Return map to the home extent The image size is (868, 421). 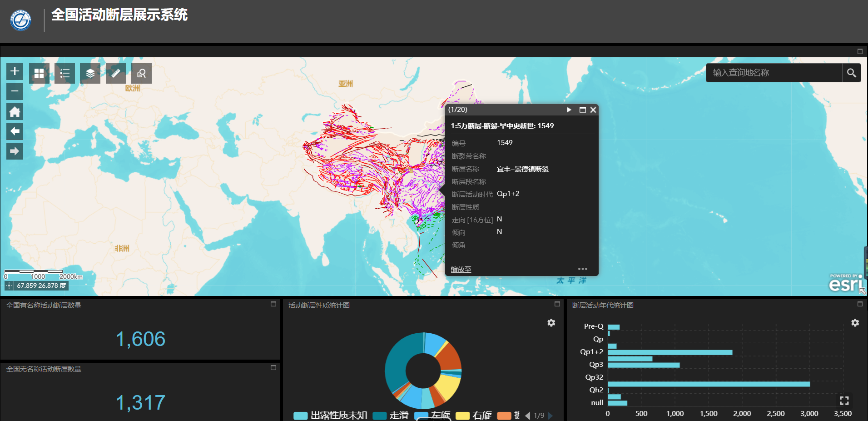[x=15, y=111]
